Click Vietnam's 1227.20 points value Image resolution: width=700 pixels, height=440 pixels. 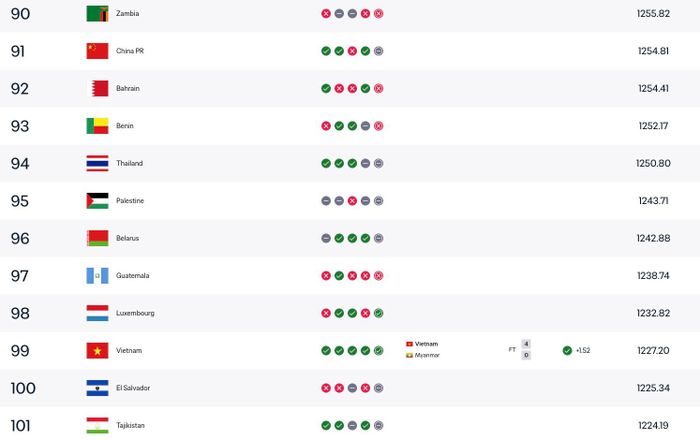[x=653, y=350]
